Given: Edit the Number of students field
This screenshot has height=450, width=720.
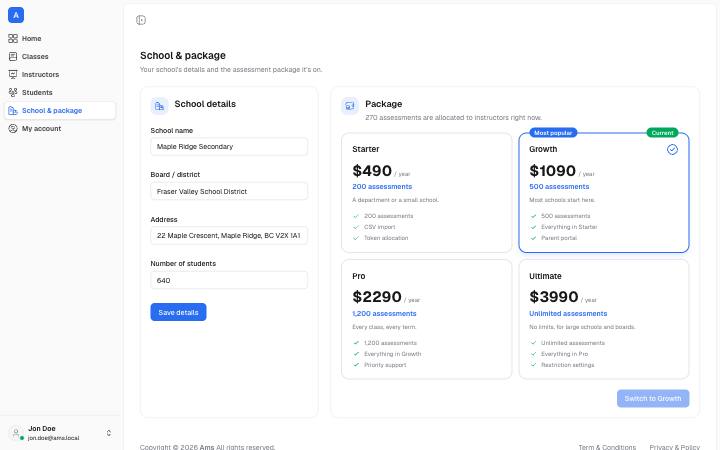Looking at the screenshot, I should [x=229, y=280].
